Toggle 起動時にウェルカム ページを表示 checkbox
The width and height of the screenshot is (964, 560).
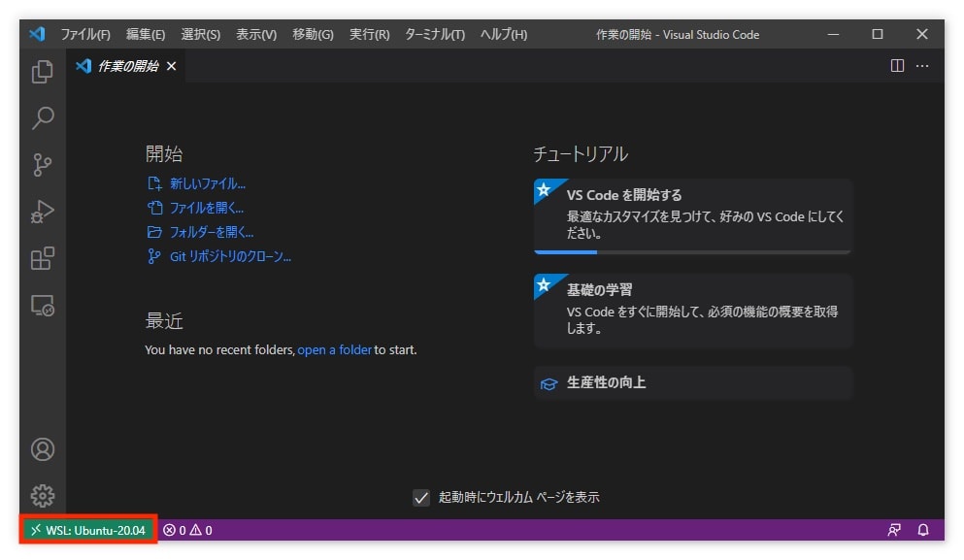click(421, 497)
